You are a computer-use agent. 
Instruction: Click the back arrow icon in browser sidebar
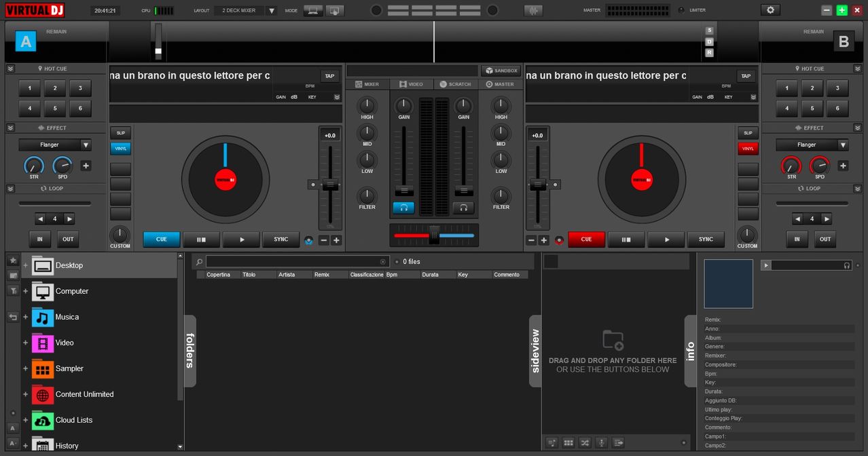click(x=12, y=316)
